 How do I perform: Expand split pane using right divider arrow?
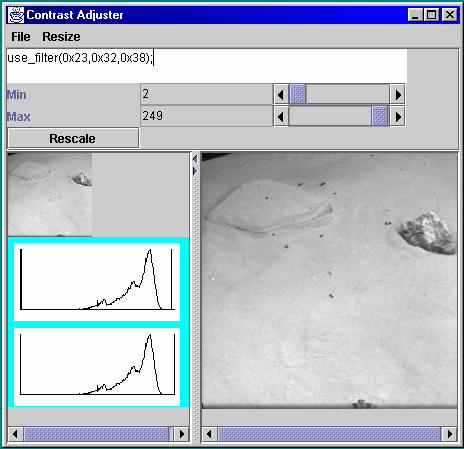pos(195,171)
